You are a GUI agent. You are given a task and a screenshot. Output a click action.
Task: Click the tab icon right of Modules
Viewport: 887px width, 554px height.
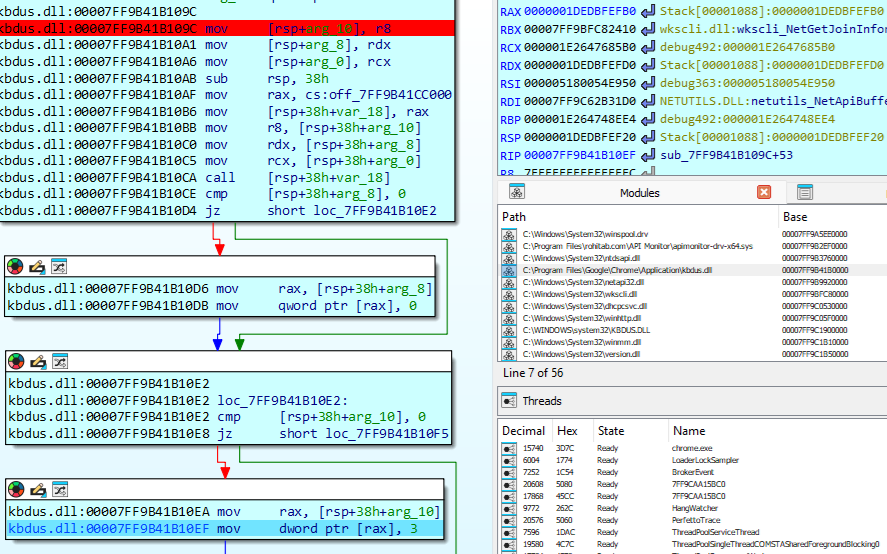pos(805,192)
